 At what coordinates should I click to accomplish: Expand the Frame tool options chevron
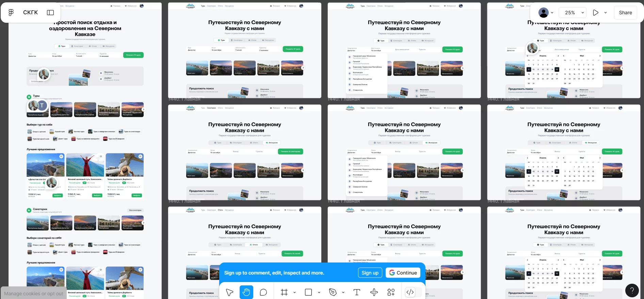(294, 292)
